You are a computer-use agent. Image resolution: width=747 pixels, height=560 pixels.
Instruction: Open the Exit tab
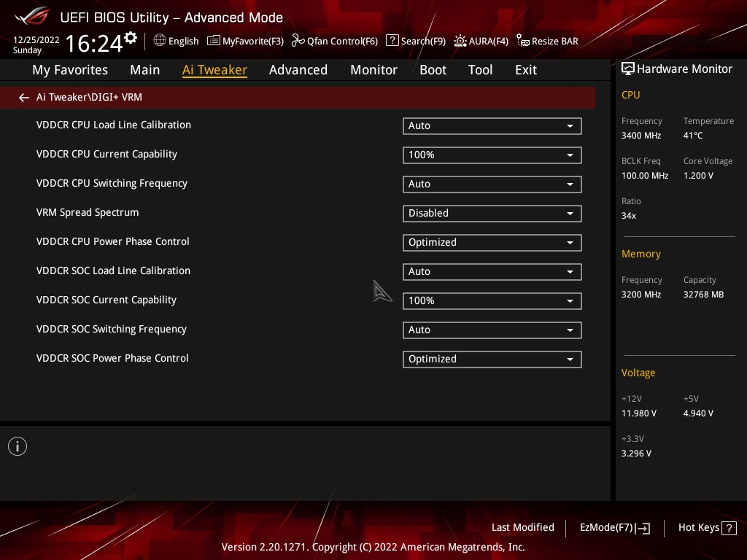coord(526,70)
